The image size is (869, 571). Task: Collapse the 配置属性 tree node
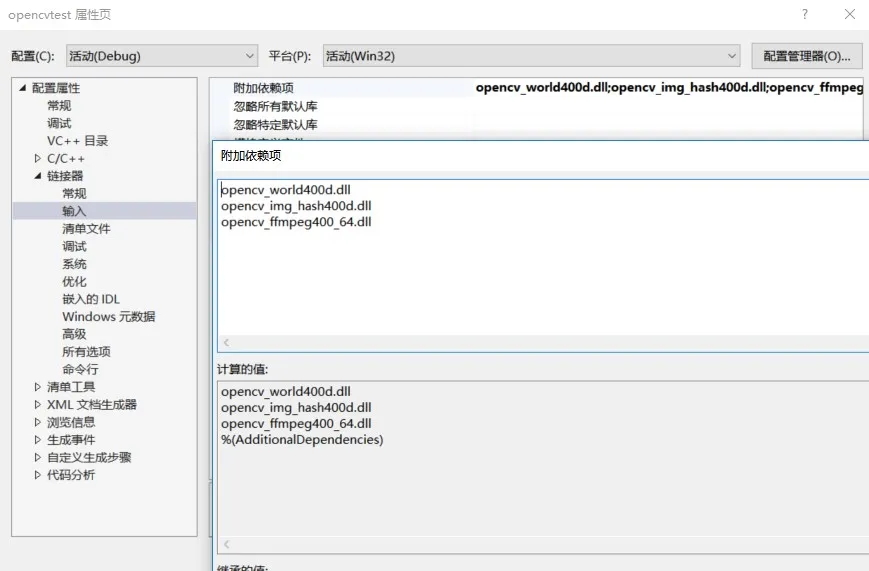[x=23, y=88]
